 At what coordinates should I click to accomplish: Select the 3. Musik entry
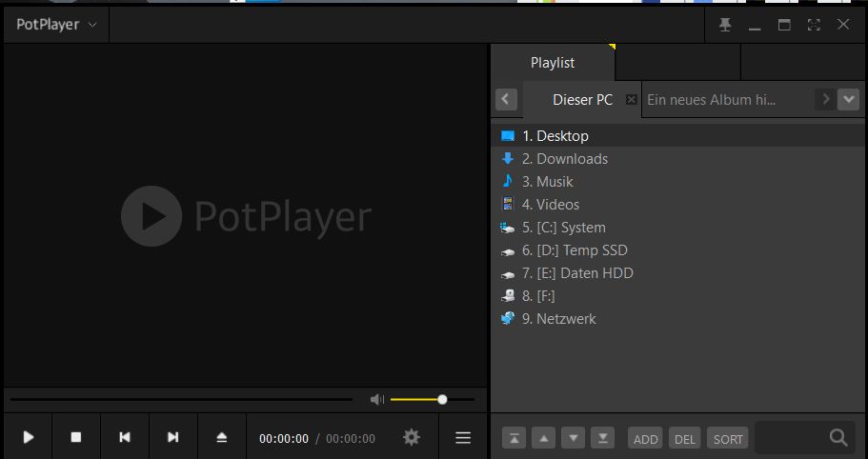coord(678,181)
